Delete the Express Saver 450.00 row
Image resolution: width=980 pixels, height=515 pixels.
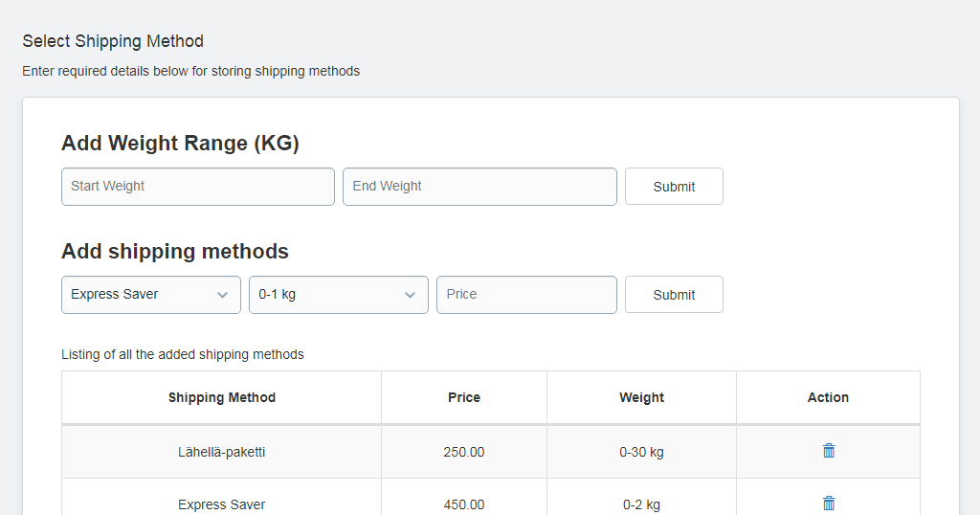[x=828, y=504]
